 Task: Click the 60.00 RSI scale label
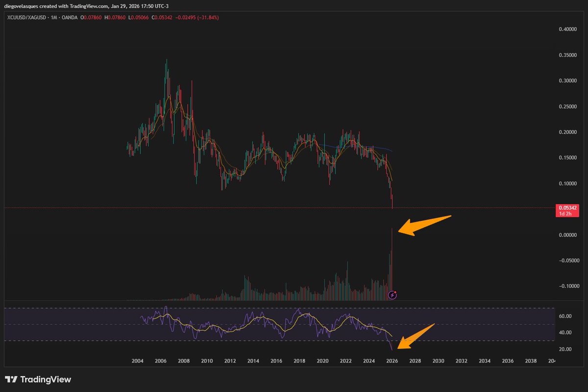(x=565, y=316)
